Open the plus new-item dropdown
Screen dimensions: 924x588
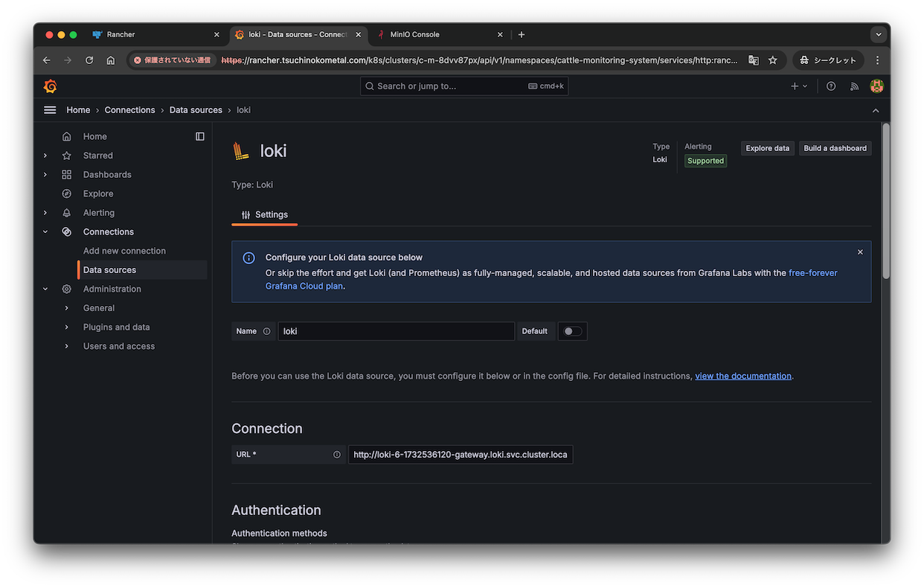(x=799, y=86)
